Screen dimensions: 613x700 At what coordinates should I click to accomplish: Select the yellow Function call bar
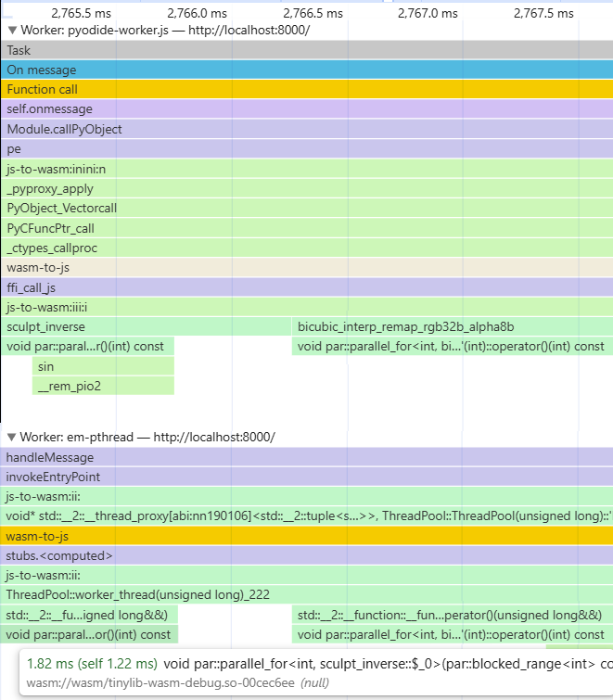coord(306,90)
